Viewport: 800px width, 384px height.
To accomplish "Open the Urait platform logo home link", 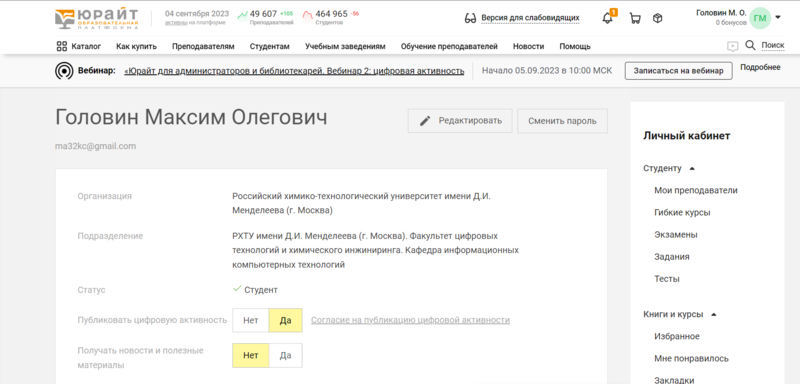I will coord(96,18).
